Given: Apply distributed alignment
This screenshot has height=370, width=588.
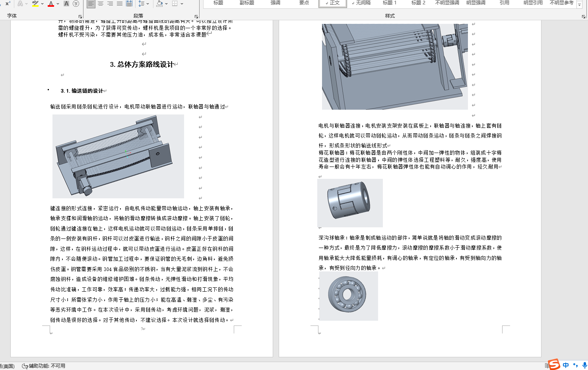Looking at the screenshot, I should click(x=129, y=4).
